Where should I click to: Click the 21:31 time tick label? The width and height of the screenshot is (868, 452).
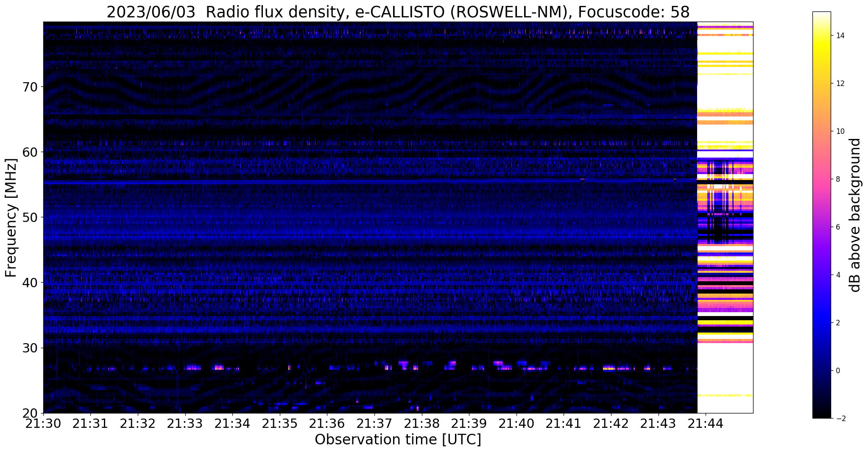coord(90,423)
